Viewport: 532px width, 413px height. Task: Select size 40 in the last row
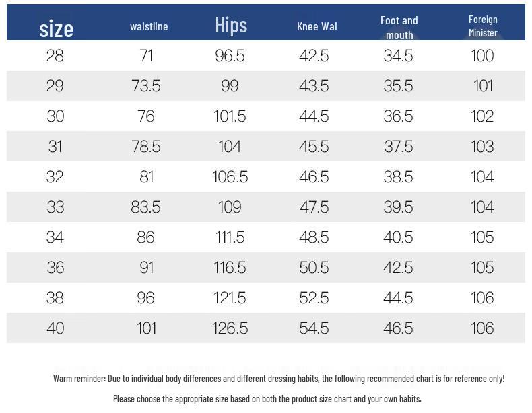pos(55,328)
